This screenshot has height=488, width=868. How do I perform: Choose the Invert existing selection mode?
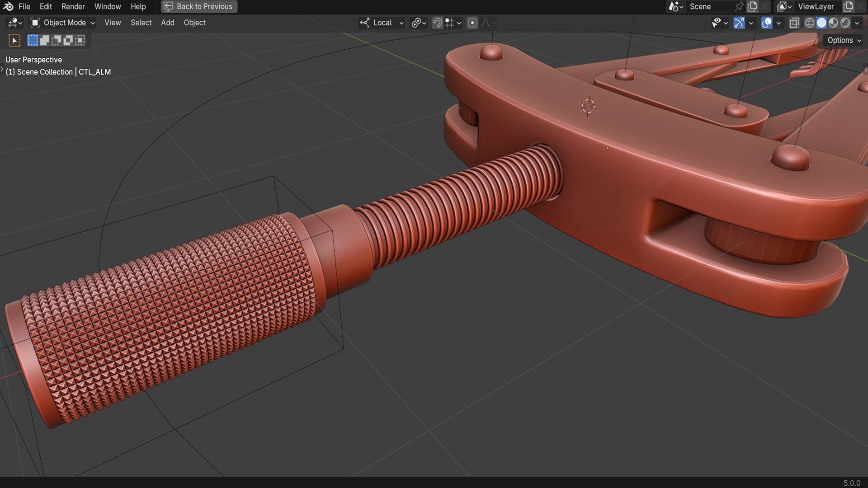click(68, 40)
